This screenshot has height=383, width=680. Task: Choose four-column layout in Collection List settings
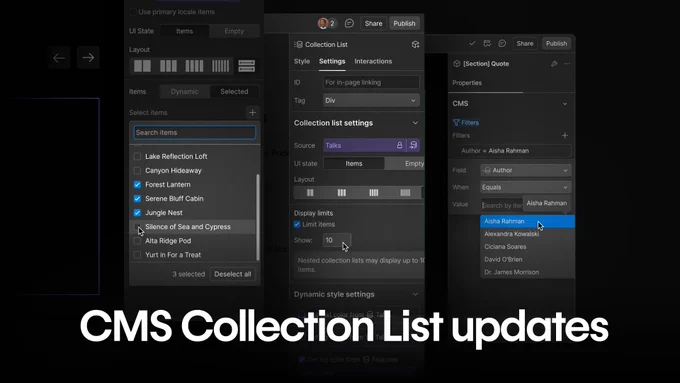[373, 193]
